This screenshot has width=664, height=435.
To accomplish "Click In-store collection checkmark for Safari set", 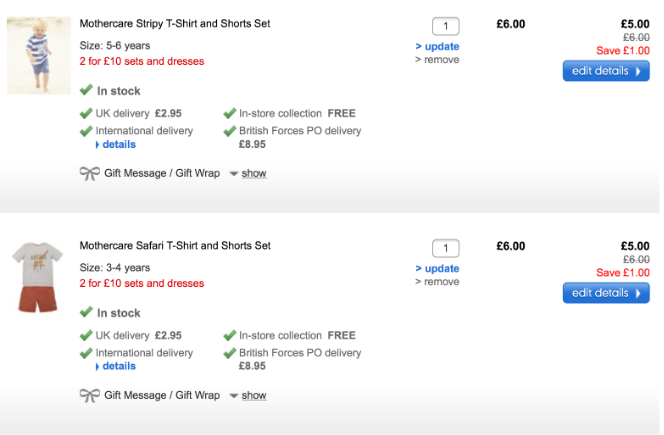I will pos(229,335).
